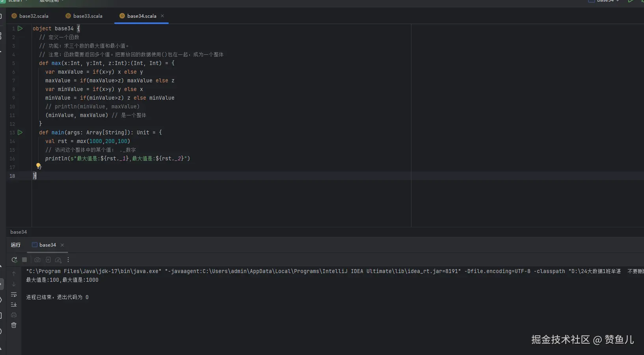Click the green run gutter icon beside main method
This screenshot has width=644, height=355.
20,133
